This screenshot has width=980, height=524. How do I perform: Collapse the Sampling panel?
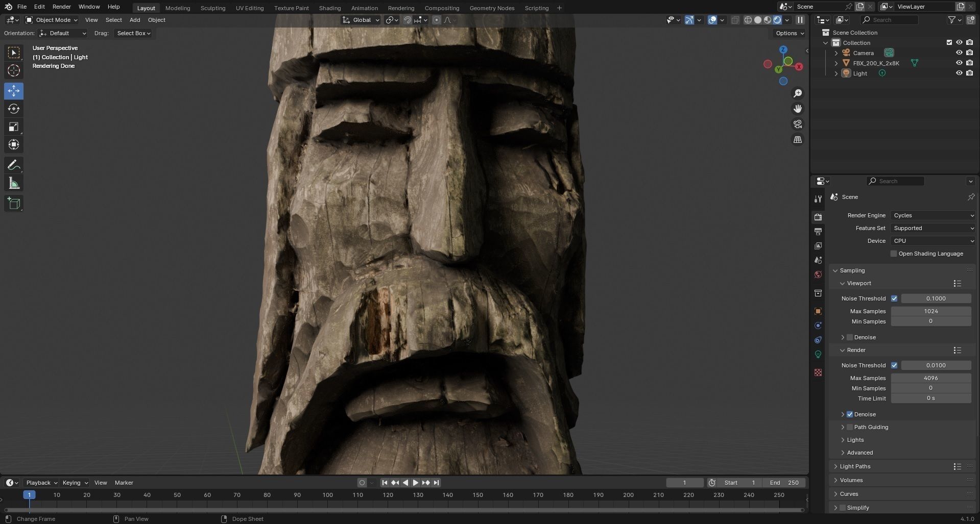click(x=852, y=270)
